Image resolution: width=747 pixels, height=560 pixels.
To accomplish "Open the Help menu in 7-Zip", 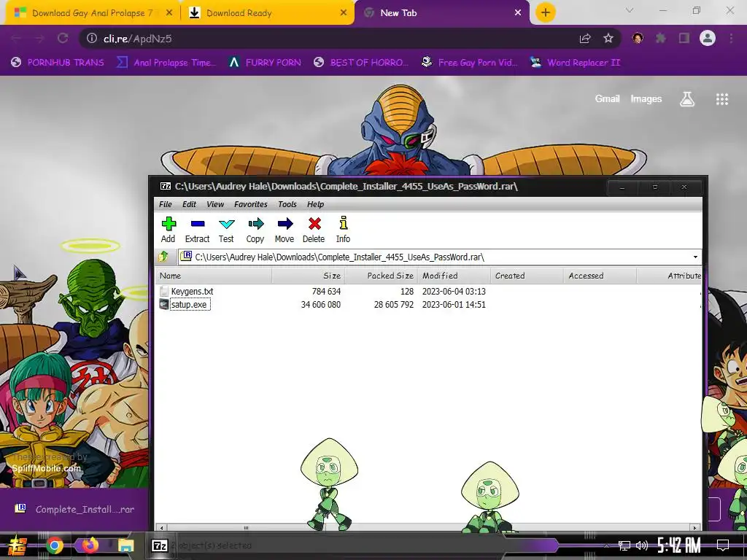I will pos(315,204).
